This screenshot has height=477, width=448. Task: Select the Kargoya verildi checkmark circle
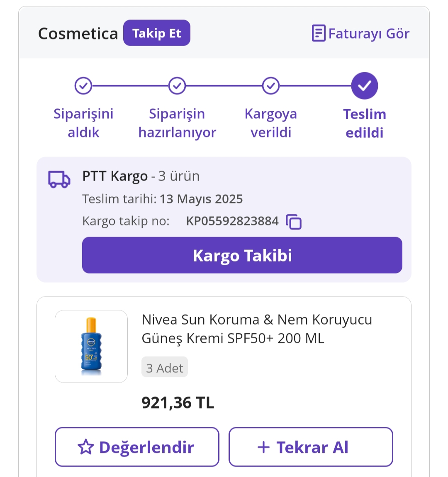tap(271, 86)
